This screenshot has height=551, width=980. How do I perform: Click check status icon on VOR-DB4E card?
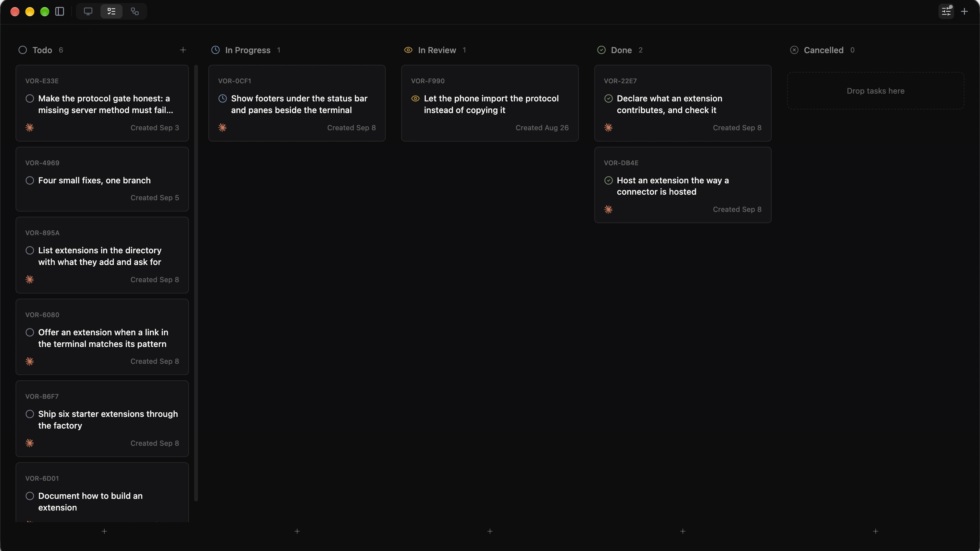click(x=608, y=180)
